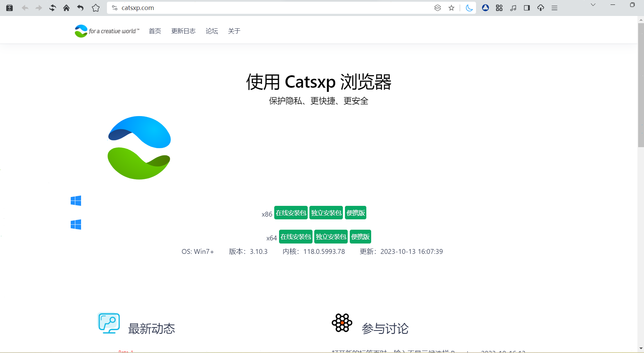The width and height of the screenshot is (644, 353).
Task: Click the upload/share icon at toolbar start
Action: 10,8
